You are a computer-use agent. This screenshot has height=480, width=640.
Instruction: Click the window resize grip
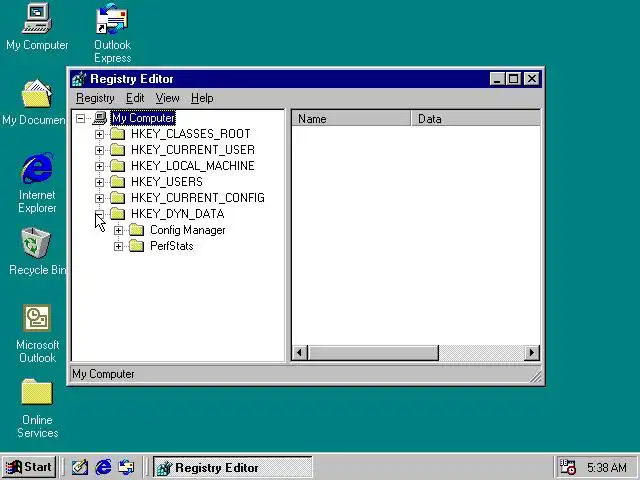tap(536, 377)
